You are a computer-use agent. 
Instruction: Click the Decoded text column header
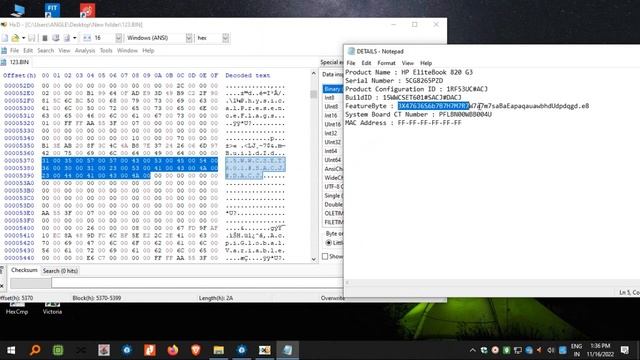247,76
